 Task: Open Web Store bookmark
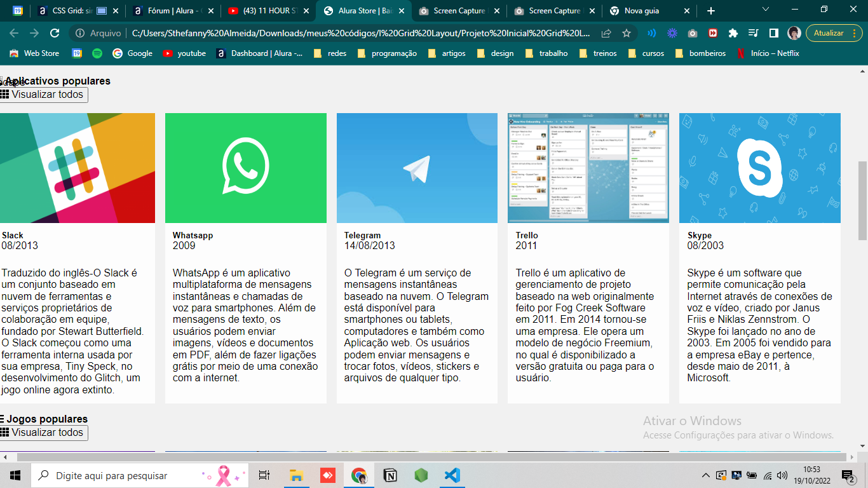point(34,53)
